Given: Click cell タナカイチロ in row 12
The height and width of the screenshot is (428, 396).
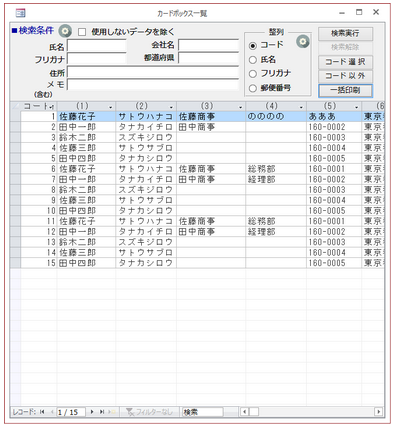Looking at the screenshot, I should (x=146, y=232).
